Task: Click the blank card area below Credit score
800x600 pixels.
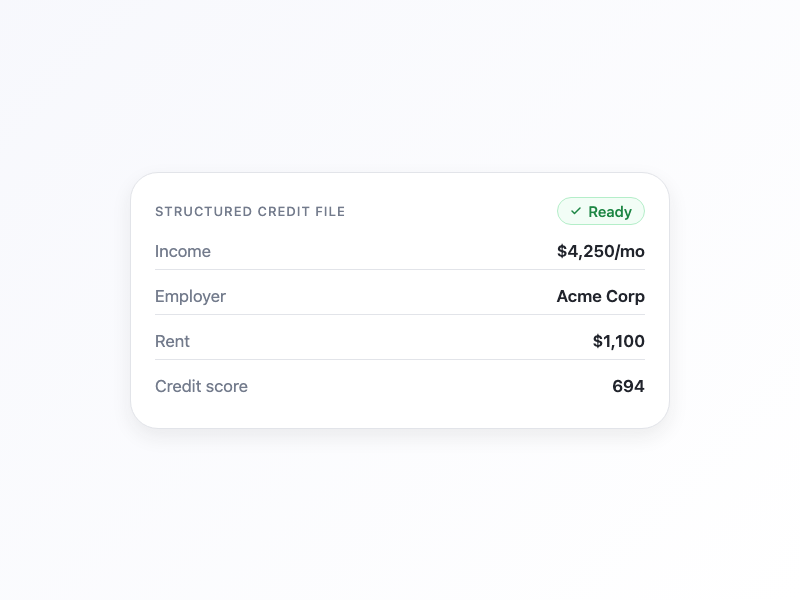Action: click(x=400, y=414)
